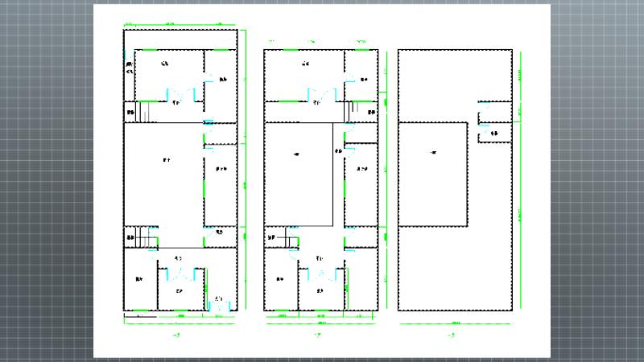Click the small room on right plan's east side
The height and width of the screenshot is (362, 644).
point(495,133)
